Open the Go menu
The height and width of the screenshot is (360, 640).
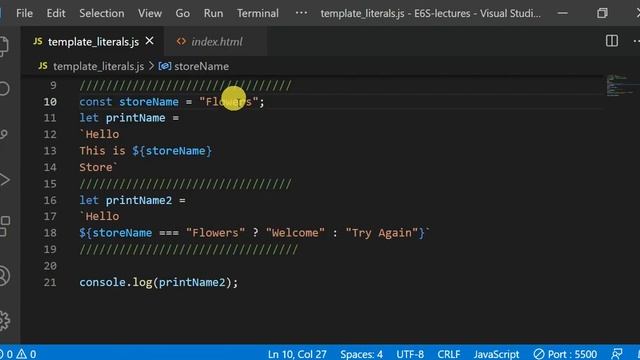182,13
